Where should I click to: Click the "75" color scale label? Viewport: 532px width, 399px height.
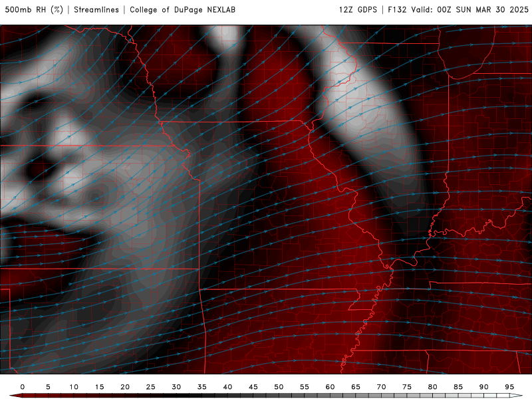407,387
